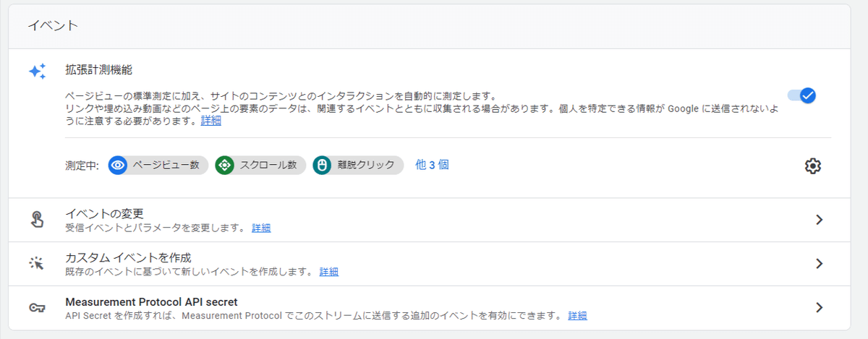The width and height of the screenshot is (868, 339).
Task: Click the enhanced measurement sparkle icon
Action: 38,72
